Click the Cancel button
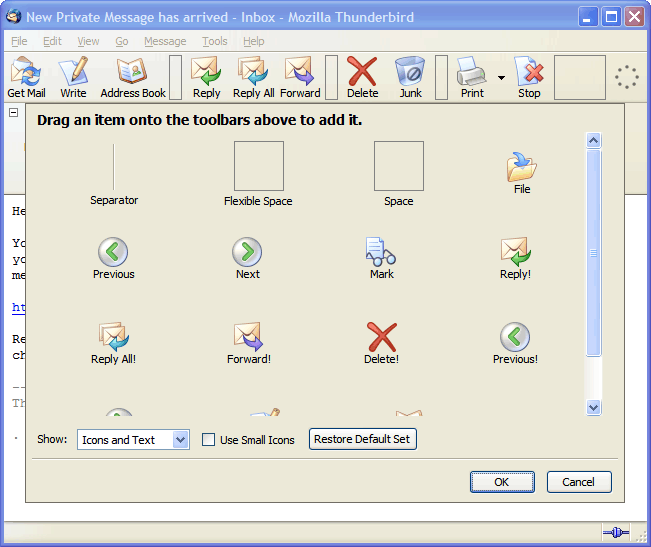Viewport: 651px width, 547px height. pos(579,482)
